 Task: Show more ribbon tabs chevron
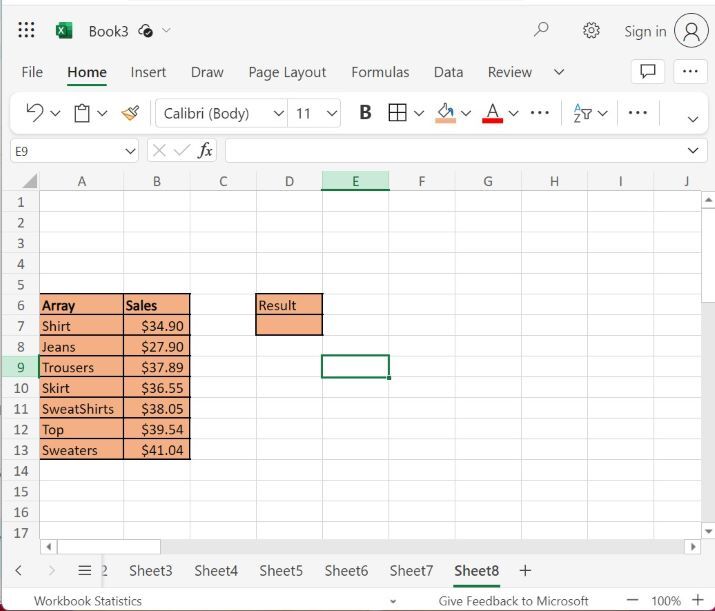[559, 72]
